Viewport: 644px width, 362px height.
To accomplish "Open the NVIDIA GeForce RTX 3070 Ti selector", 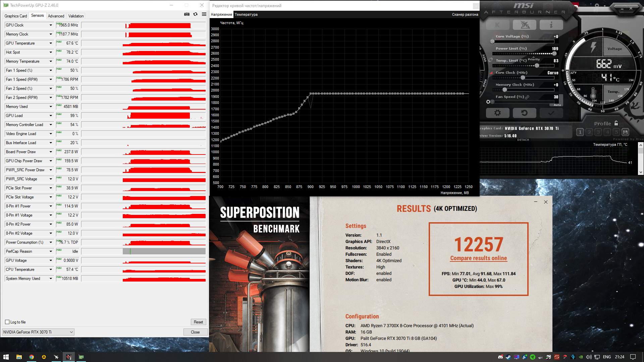I will 38,332.
